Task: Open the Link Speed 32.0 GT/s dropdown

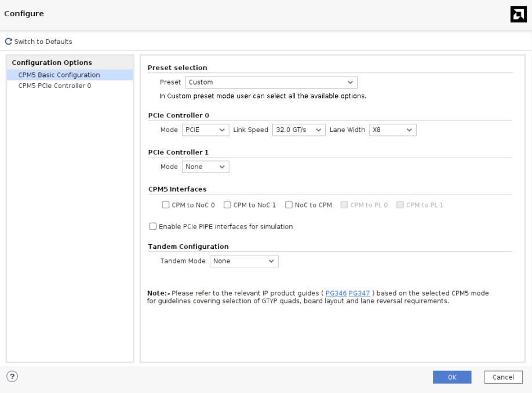Action: tap(298, 130)
